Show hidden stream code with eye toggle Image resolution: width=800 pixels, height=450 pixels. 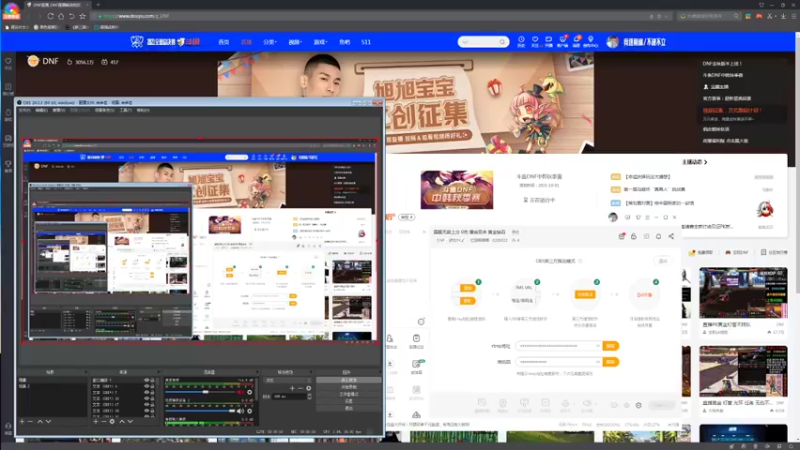point(597,362)
